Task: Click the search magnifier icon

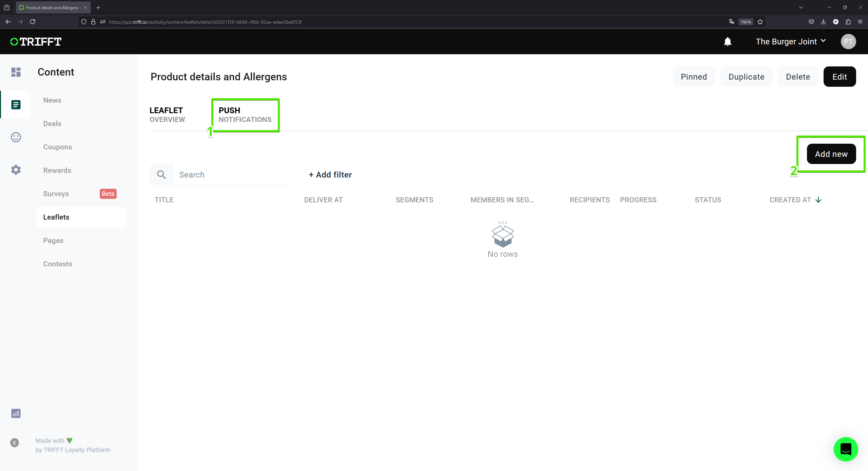Action: (x=162, y=175)
